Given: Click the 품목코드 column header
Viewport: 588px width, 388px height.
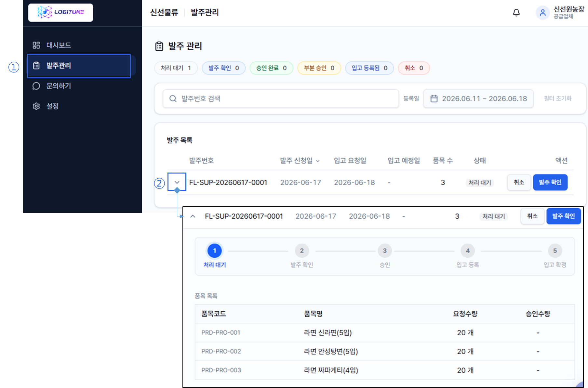Looking at the screenshot, I should (x=214, y=314).
